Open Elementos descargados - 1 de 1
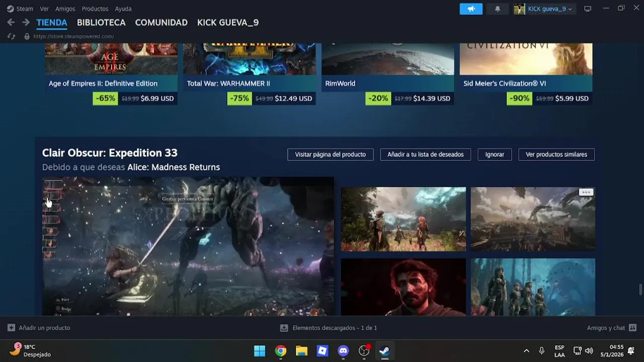 click(x=335, y=328)
